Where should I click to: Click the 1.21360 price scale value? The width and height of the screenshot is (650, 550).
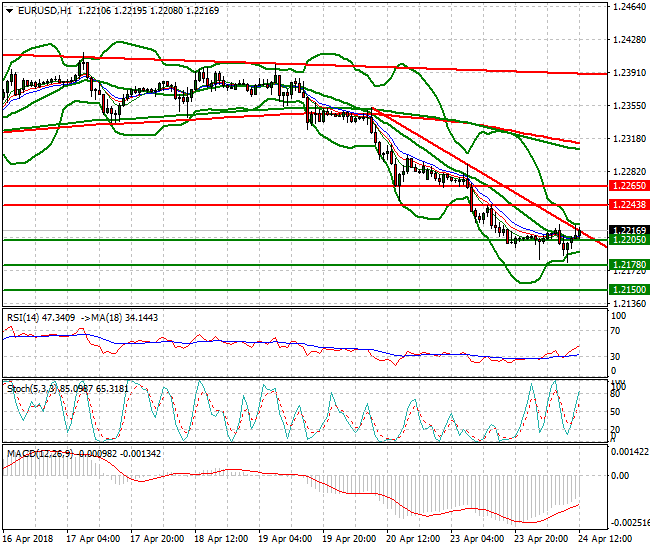pyautogui.click(x=629, y=303)
